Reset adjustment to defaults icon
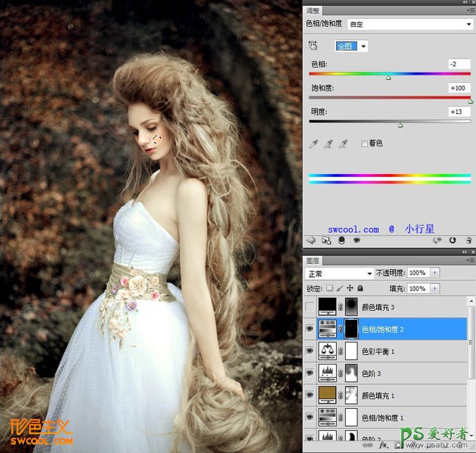This screenshot has width=476, height=453. (x=453, y=240)
